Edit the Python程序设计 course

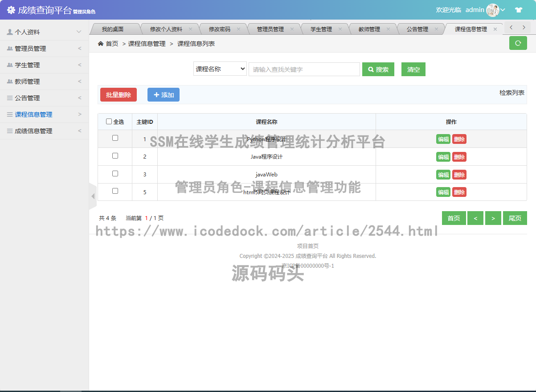[x=443, y=139]
